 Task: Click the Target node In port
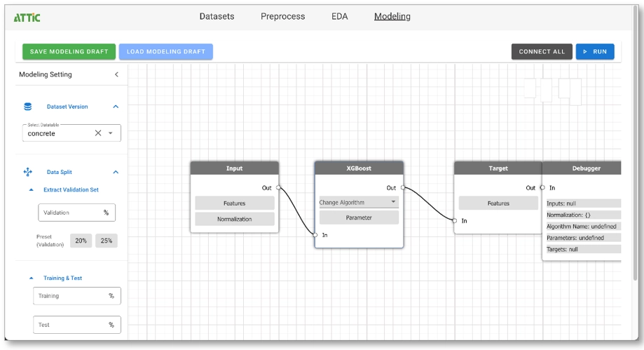(455, 221)
